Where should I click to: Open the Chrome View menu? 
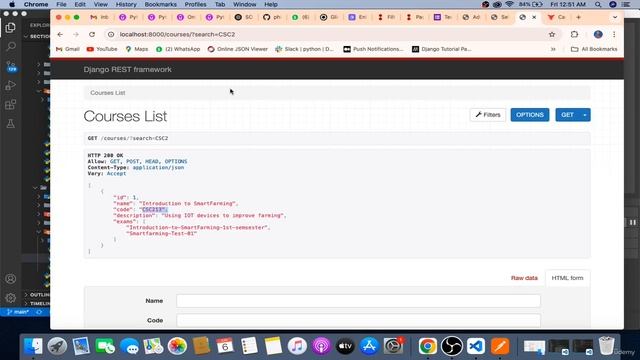pos(100,4)
